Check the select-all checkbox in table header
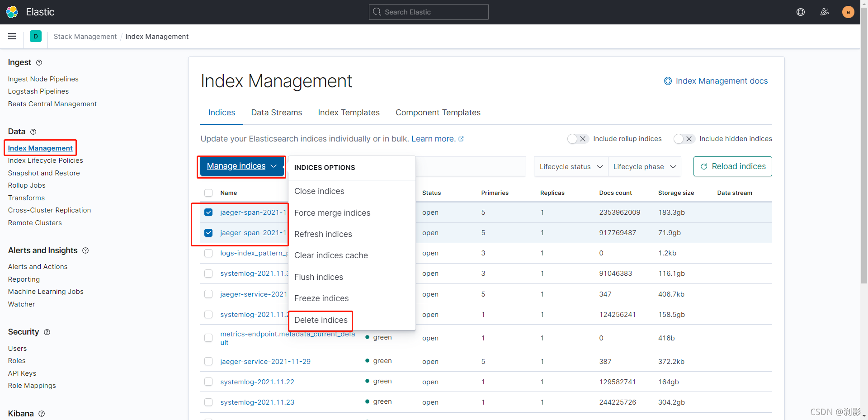The height and width of the screenshot is (420, 868). pyautogui.click(x=208, y=193)
